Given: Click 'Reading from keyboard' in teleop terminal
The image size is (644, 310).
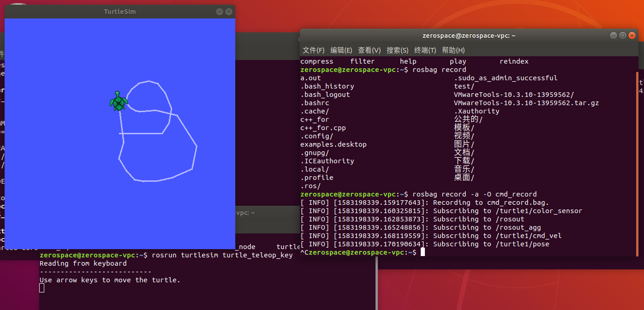Looking at the screenshot, I should click(x=83, y=263).
